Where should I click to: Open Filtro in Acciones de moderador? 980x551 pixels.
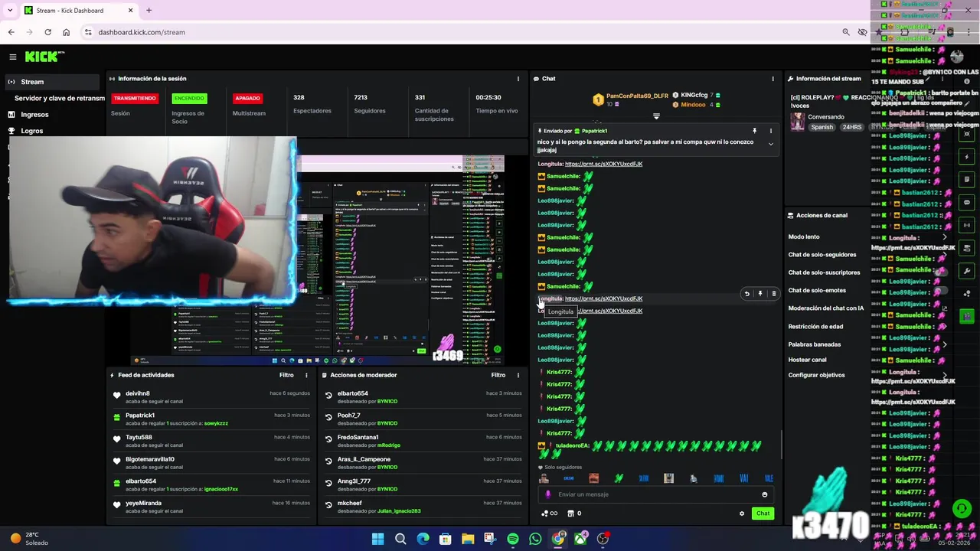(498, 376)
